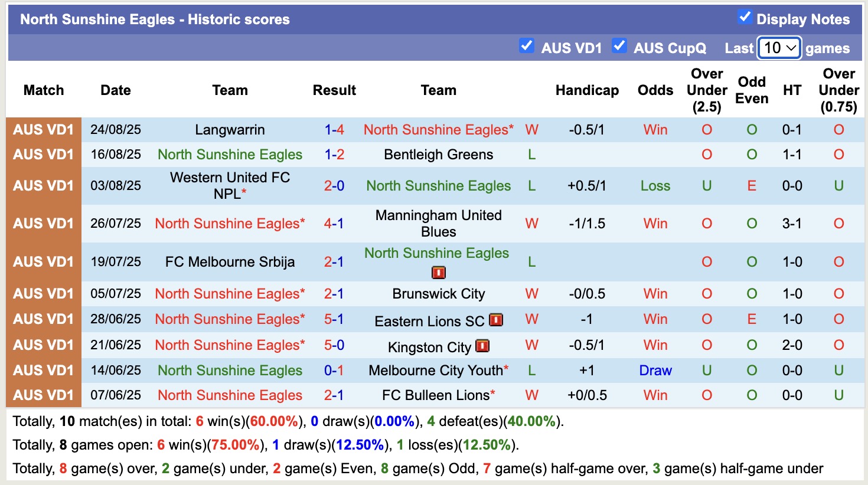Toggle the Display Notes checkbox
The image size is (868, 485).
(745, 18)
